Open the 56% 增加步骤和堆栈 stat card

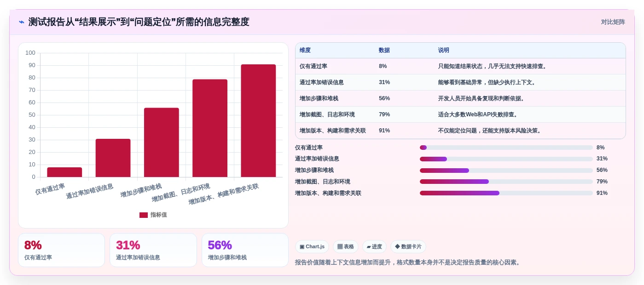[245, 250]
